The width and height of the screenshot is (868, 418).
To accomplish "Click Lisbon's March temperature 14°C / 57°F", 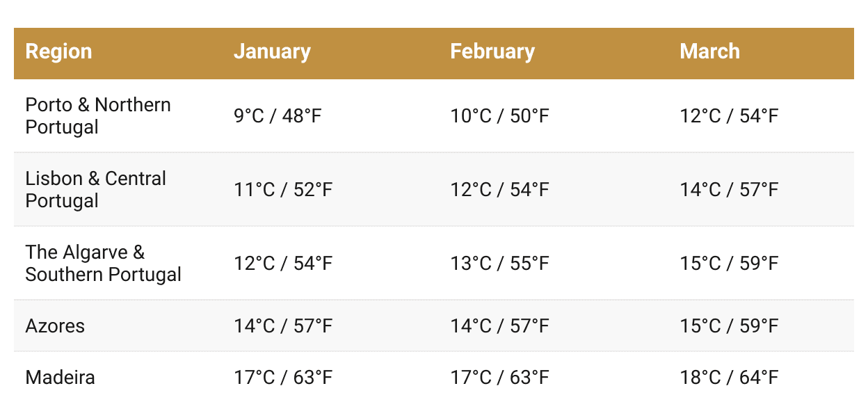I will (729, 190).
